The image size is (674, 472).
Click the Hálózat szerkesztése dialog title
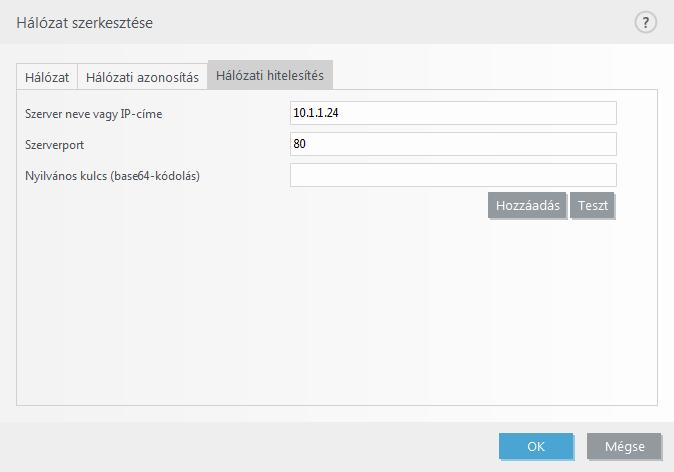(x=85, y=23)
